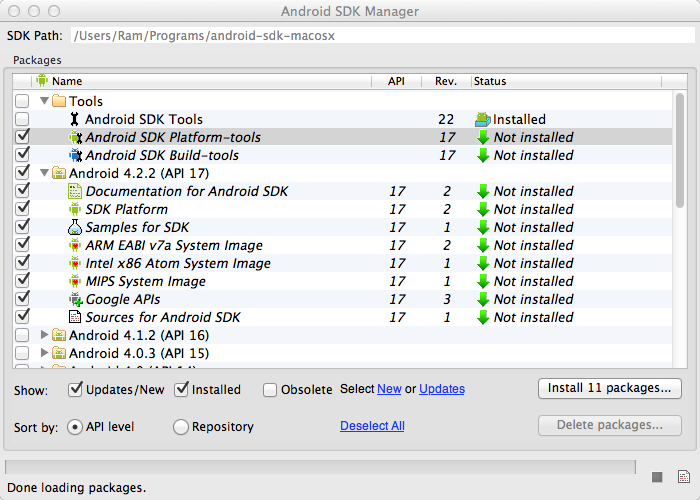Uncheck the MIPS System Image checkbox
The image size is (700, 500).
22,280
